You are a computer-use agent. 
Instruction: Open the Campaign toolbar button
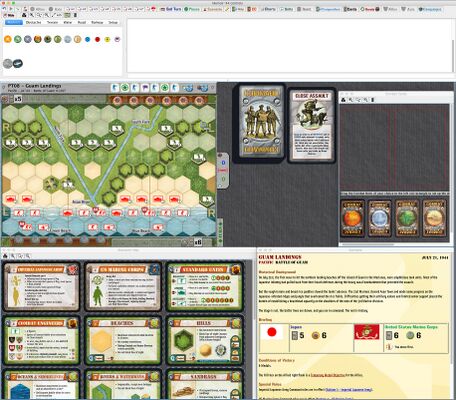coord(430,9)
